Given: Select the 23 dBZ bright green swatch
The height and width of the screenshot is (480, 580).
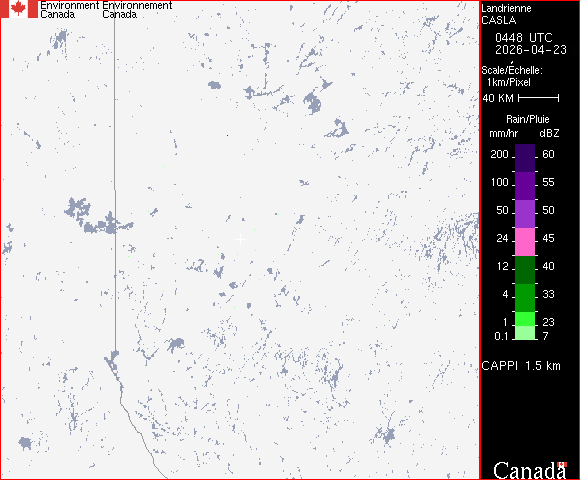Looking at the screenshot, I should coord(525,319).
